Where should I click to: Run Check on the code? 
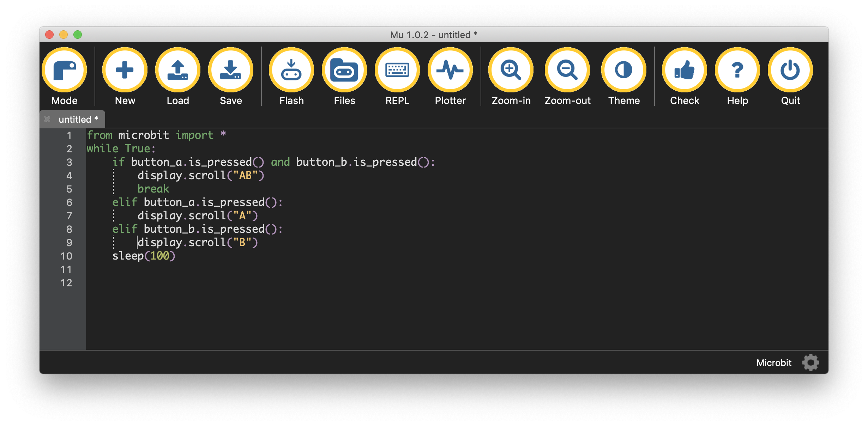[x=685, y=70]
